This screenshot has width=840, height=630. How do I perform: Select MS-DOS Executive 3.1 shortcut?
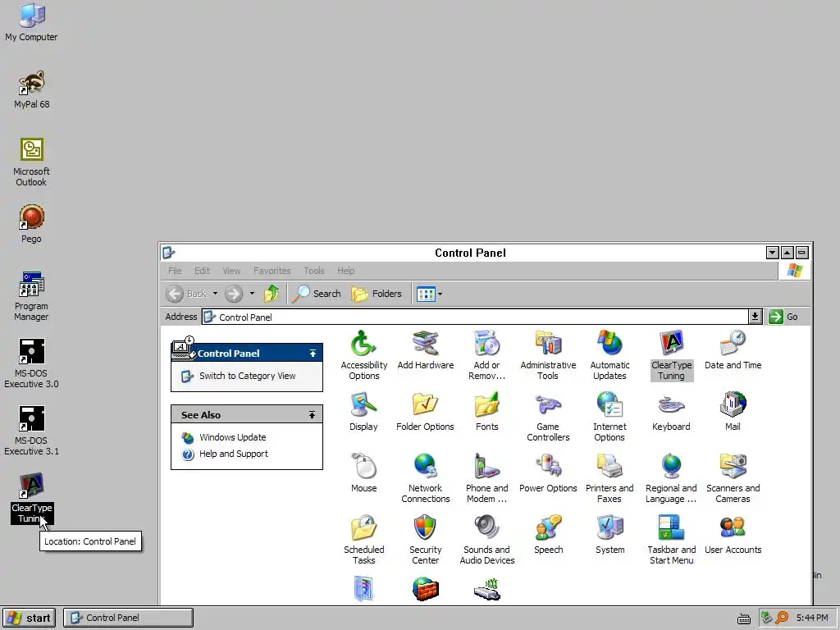tap(31, 431)
